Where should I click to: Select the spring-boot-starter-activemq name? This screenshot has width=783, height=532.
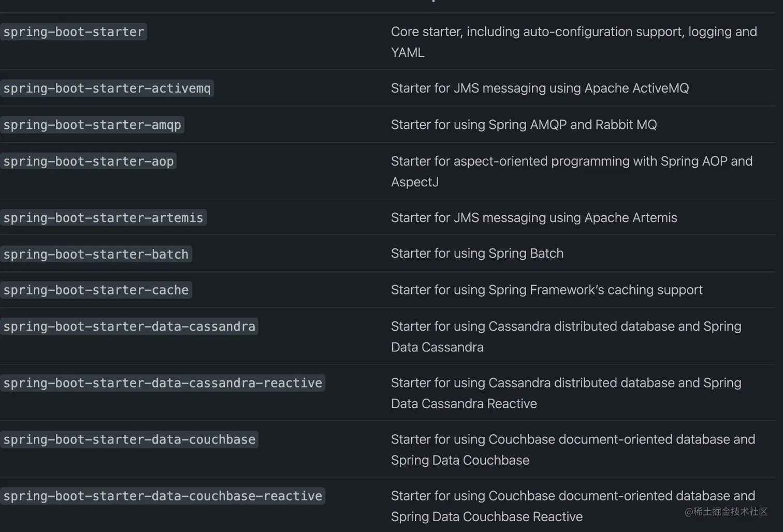pos(107,88)
